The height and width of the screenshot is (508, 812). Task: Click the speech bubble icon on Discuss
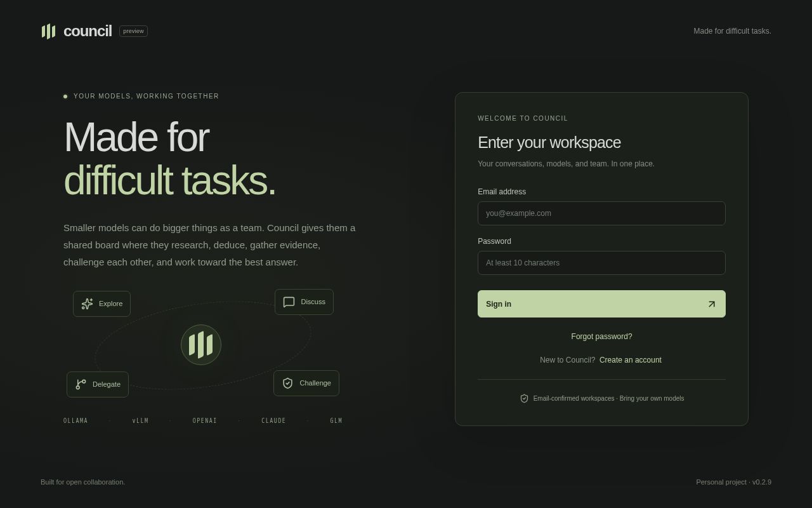[x=289, y=302]
